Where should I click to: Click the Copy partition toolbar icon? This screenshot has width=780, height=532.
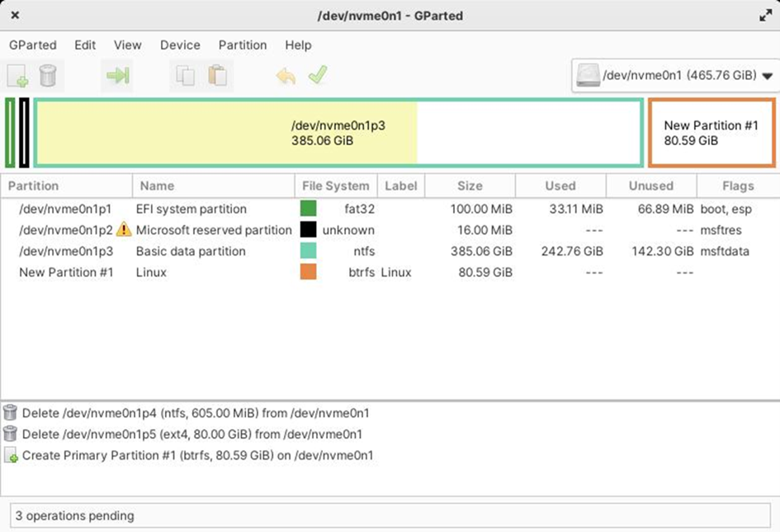186,76
